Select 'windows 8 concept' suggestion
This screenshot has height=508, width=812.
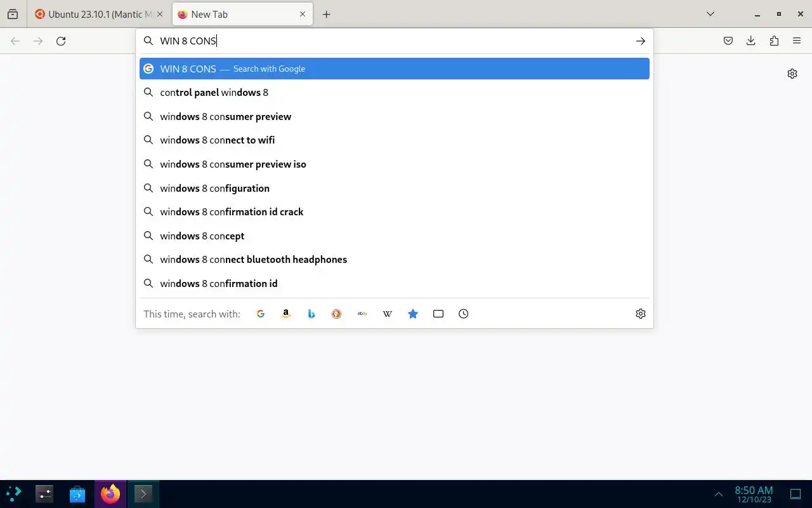point(395,236)
